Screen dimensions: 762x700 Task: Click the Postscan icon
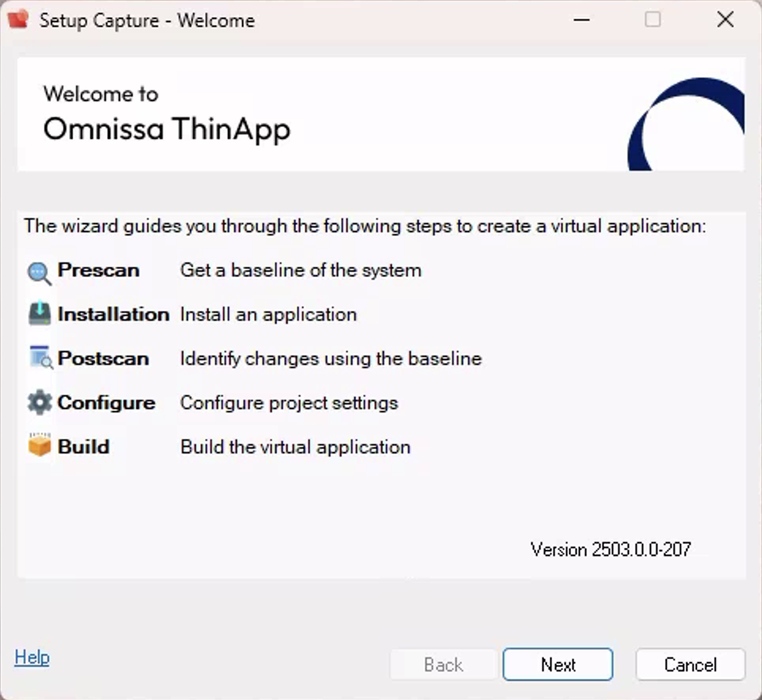tap(39, 359)
